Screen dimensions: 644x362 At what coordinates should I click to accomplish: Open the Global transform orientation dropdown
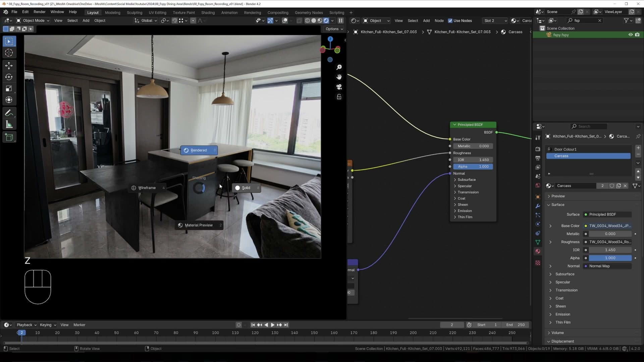(146, 20)
